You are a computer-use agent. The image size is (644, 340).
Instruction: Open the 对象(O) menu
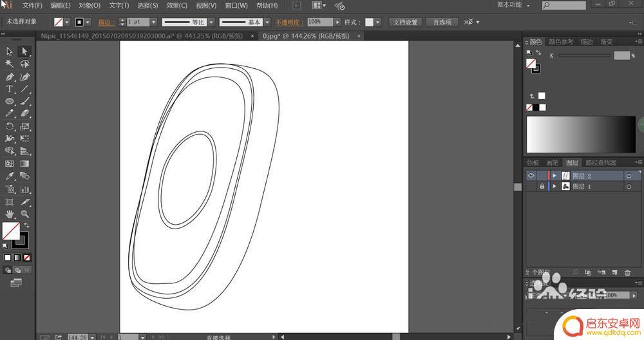pyautogui.click(x=90, y=5)
